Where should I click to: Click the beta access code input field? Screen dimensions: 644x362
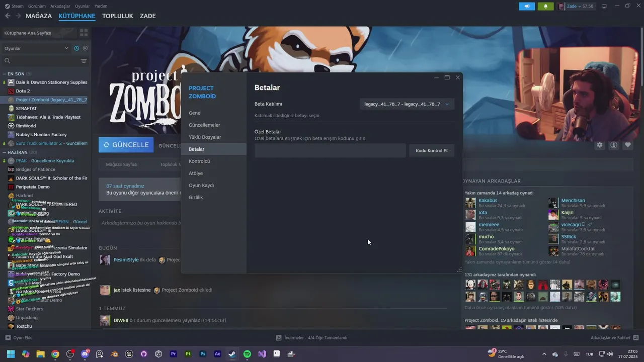tap(330, 150)
